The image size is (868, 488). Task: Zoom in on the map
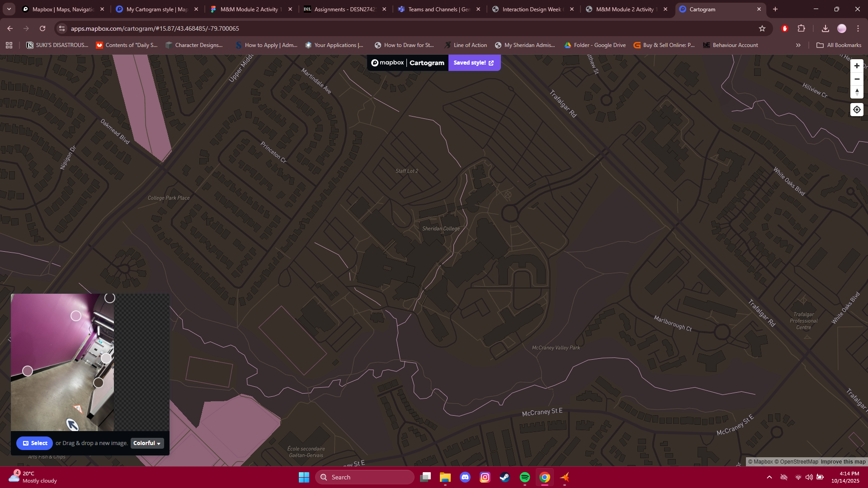pos(857,66)
